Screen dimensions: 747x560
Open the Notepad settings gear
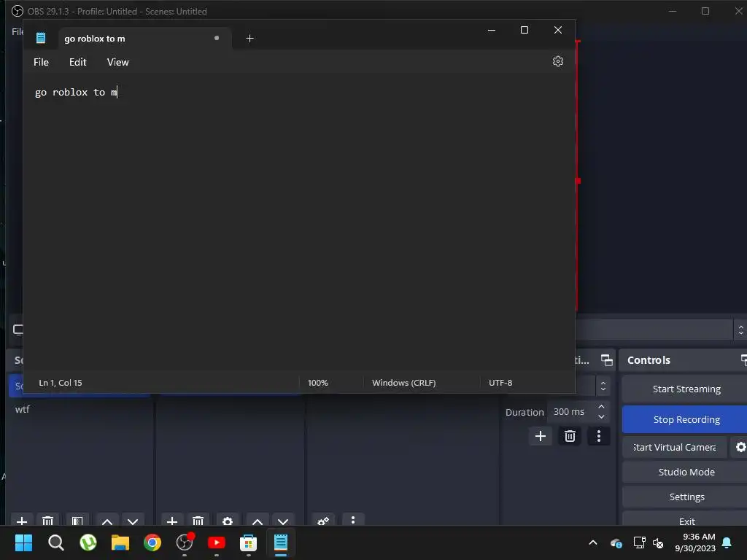point(558,61)
